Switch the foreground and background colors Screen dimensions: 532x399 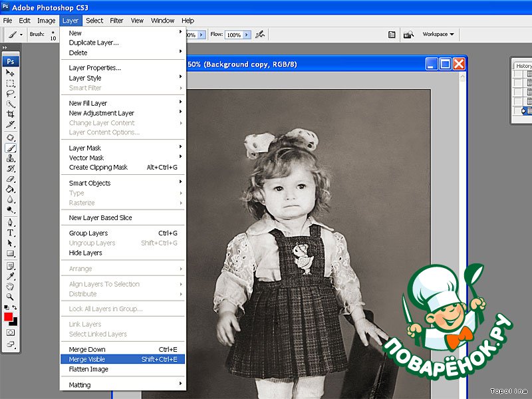coord(15,308)
